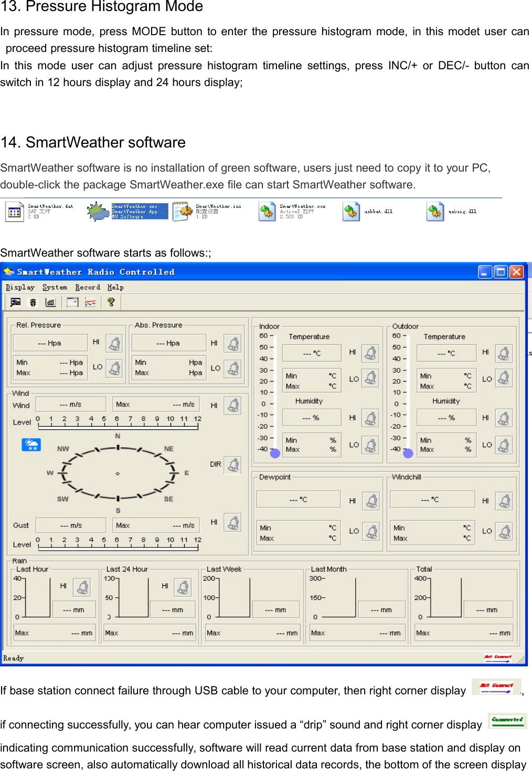Screen dimensions: 532x771
Task: Open the Help menu
Action: [x=115, y=287]
